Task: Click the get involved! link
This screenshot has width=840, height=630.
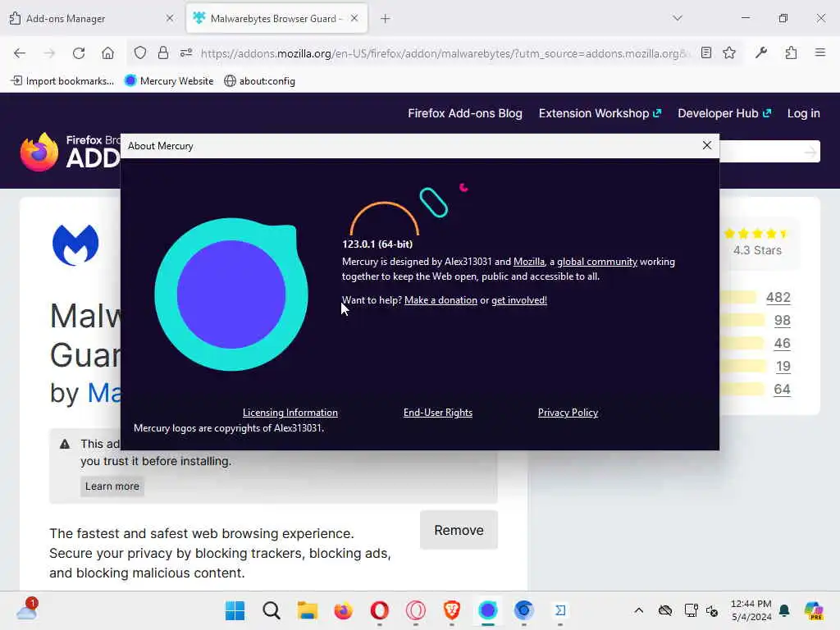Action: click(518, 300)
